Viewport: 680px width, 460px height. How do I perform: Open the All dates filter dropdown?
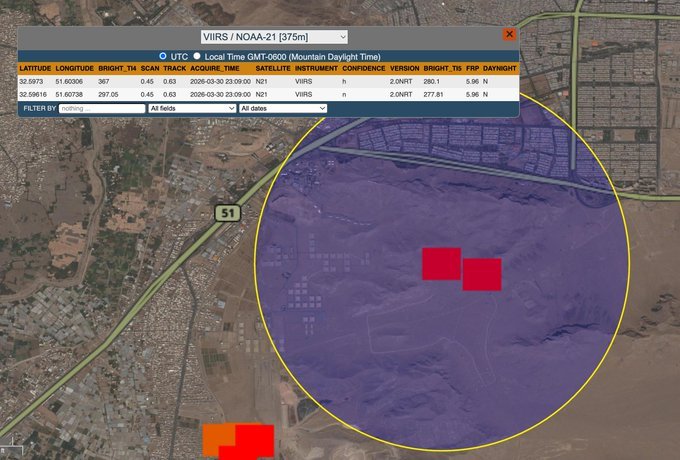[283, 108]
